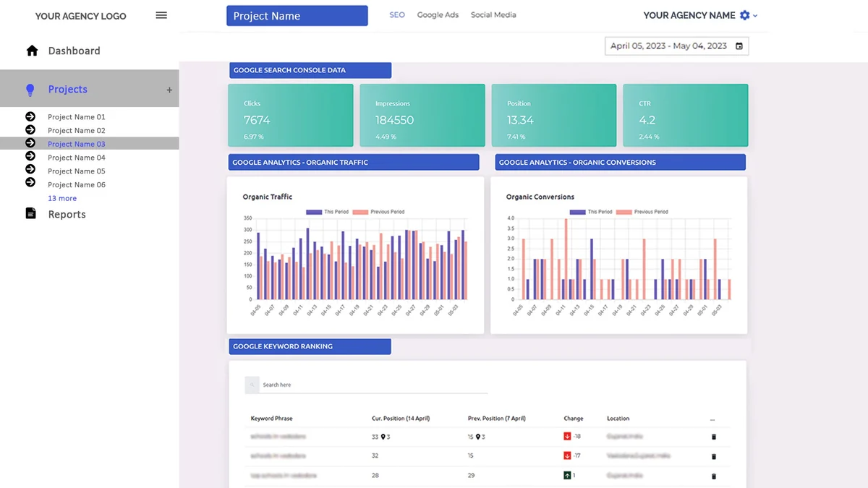Screen dimensions: 868x488
Task: Click the Projects lightbulb icon
Action: pyautogui.click(x=30, y=90)
